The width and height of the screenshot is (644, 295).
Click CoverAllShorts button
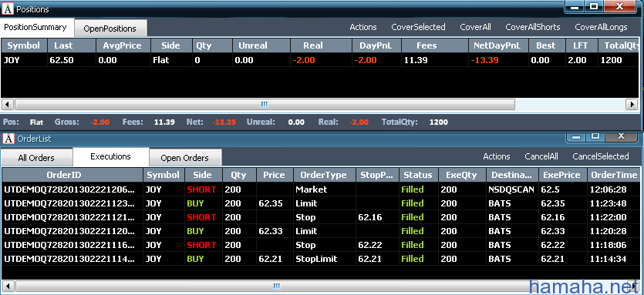533,27
